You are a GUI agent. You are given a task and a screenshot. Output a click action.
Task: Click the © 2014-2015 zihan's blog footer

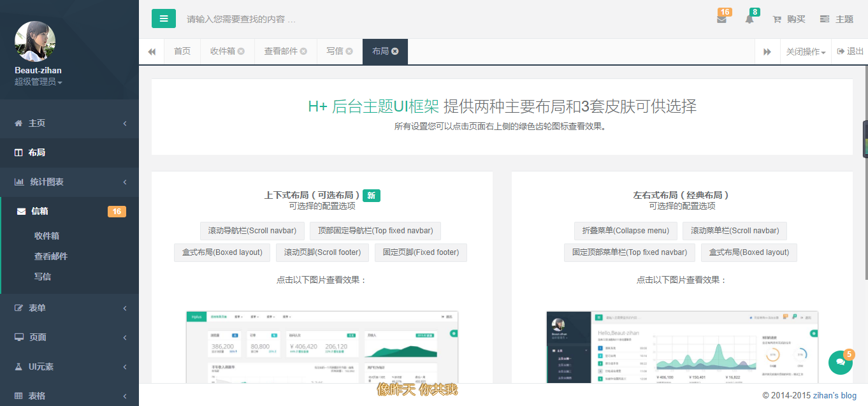pyautogui.click(x=809, y=395)
